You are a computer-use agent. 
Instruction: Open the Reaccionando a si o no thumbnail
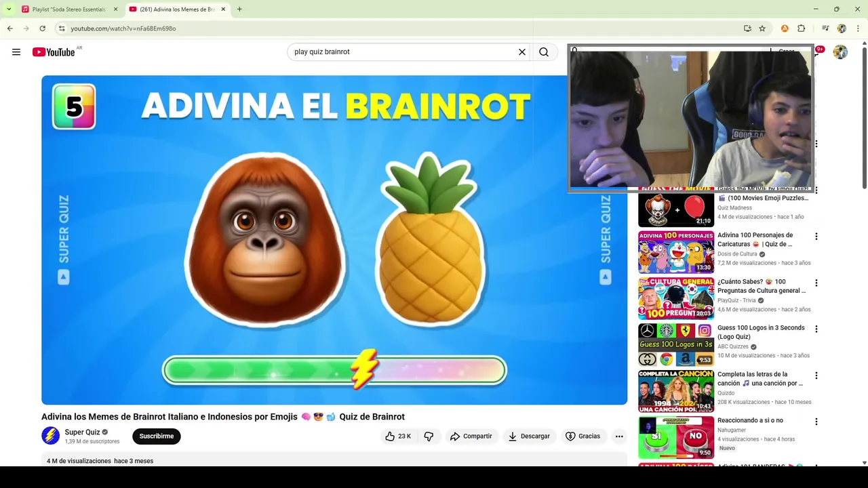point(676,437)
